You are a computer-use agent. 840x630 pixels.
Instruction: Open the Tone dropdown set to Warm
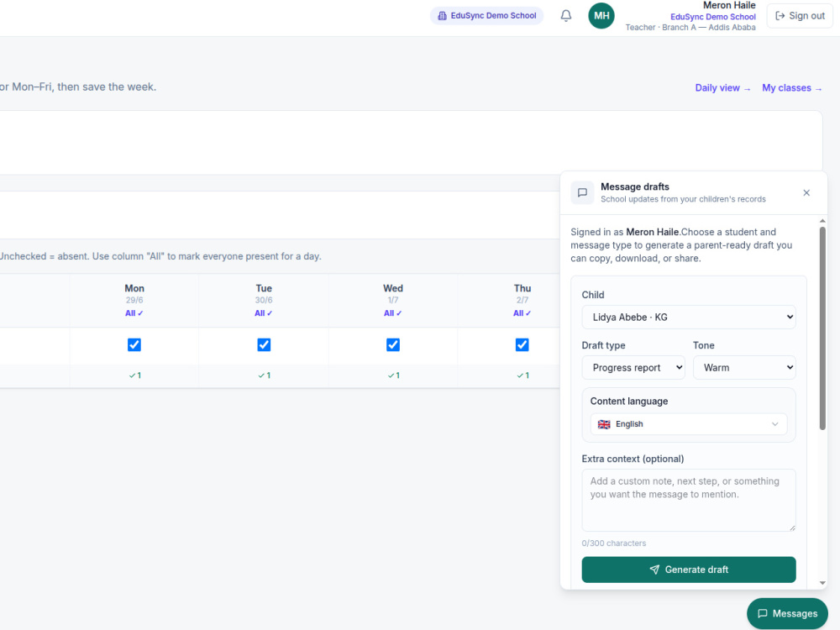pos(744,368)
